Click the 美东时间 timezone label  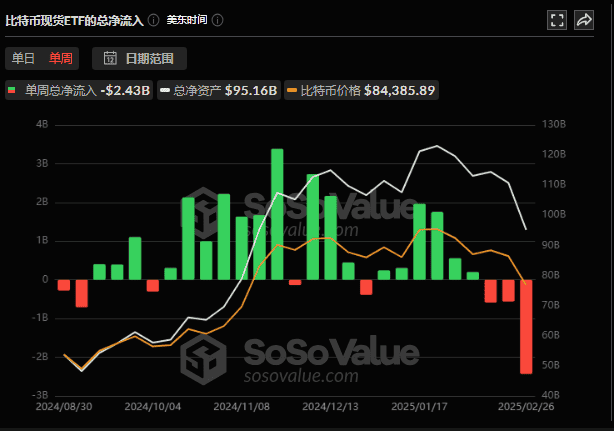tap(187, 20)
